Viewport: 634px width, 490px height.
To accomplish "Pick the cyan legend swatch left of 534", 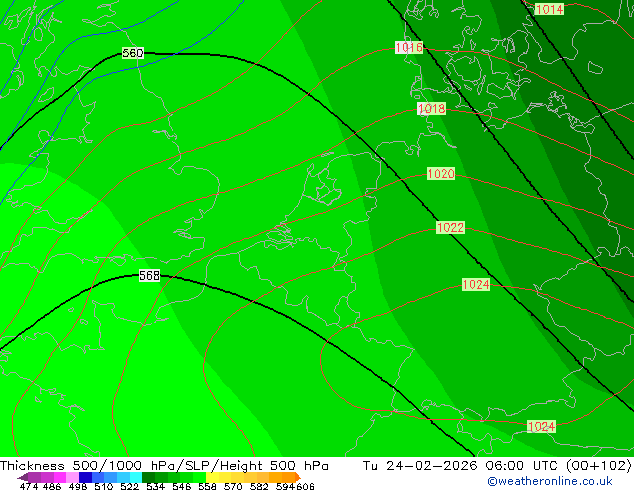I will point(136,477).
